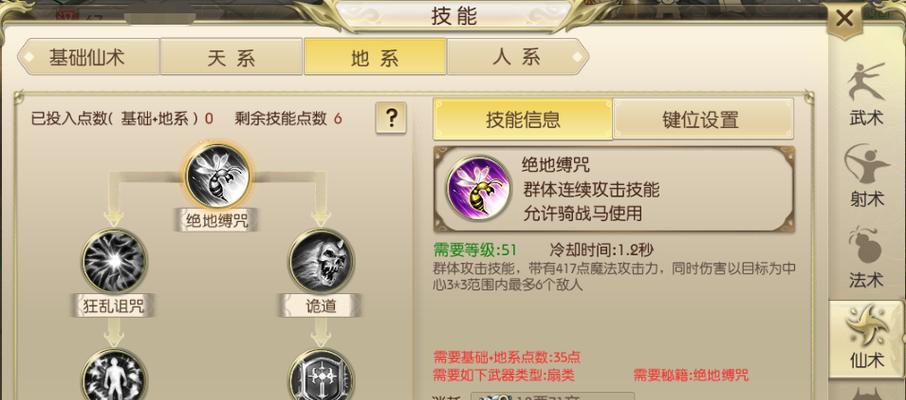Click the purple 绝地缚咒 icon in info panel
The width and height of the screenshot is (906, 400).
(478, 188)
